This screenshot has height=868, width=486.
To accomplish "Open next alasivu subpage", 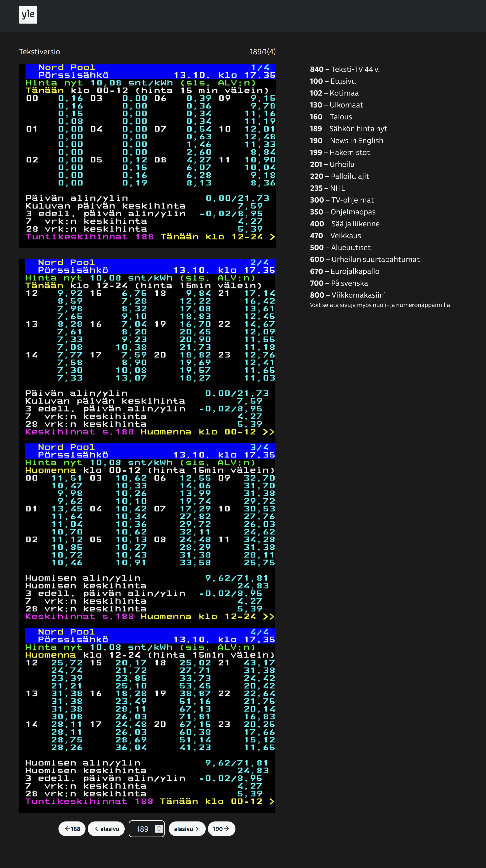I will [x=187, y=829].
